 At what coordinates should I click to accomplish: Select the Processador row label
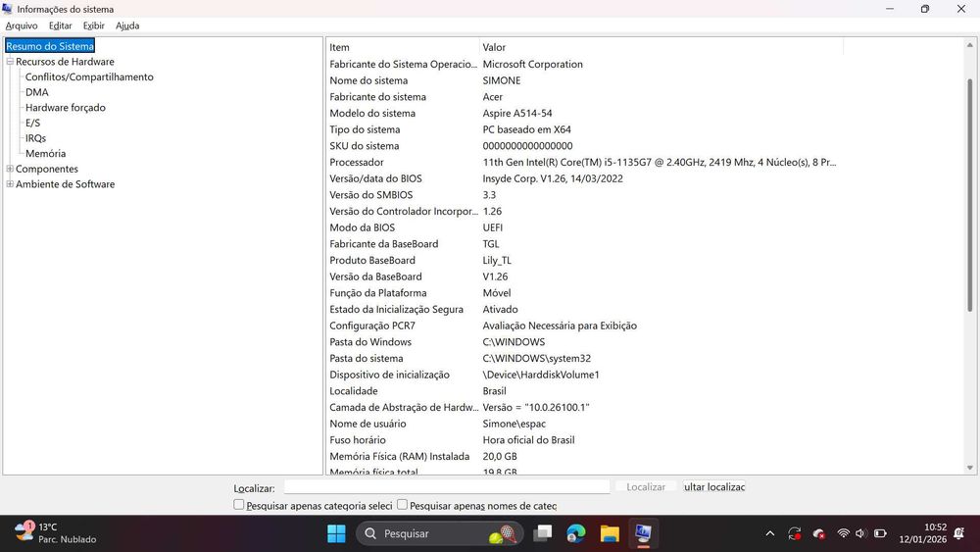357,162
